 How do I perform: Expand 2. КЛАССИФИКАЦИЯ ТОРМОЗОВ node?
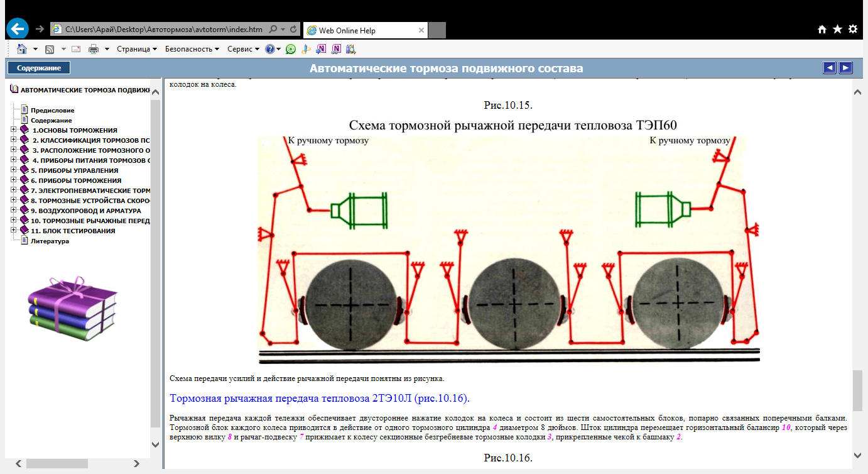tap(14, 140)
